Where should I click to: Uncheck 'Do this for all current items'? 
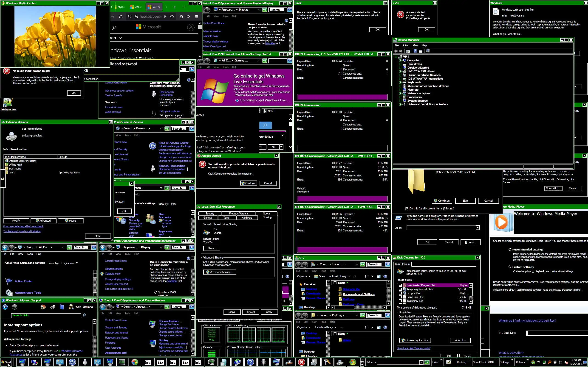(x=407, y=209)
